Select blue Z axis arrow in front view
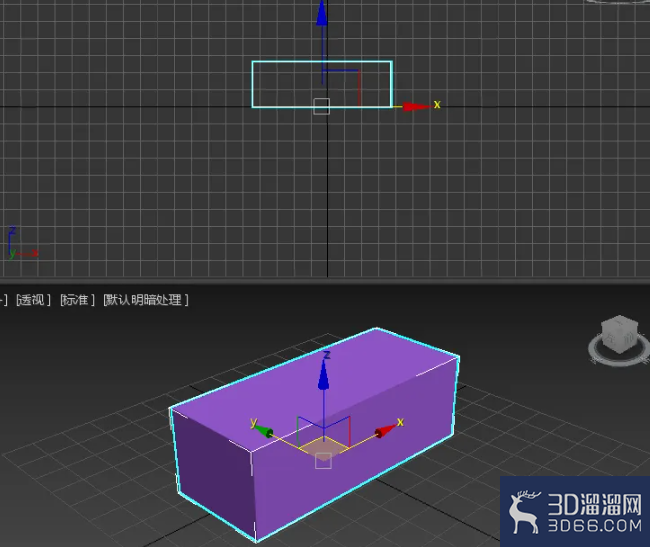The width and height of the screenshot is (650, 547). point(322,14)
